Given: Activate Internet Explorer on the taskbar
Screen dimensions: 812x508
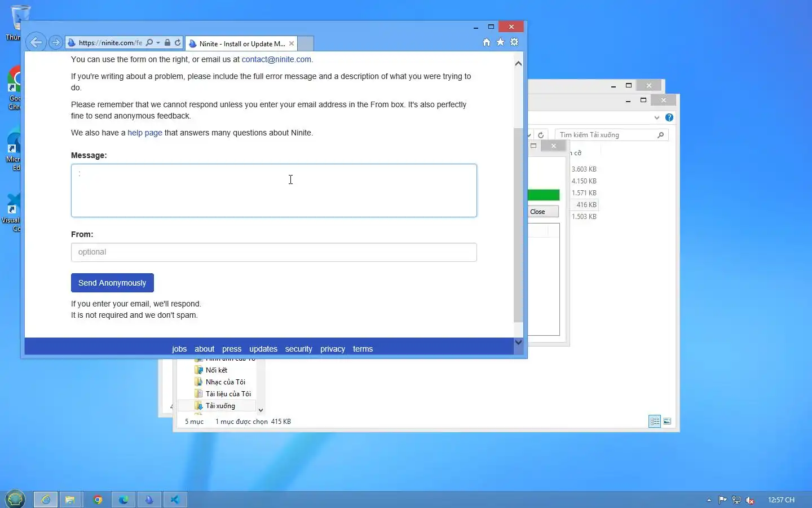Looking at the screenshot, I should pos(46,500).
